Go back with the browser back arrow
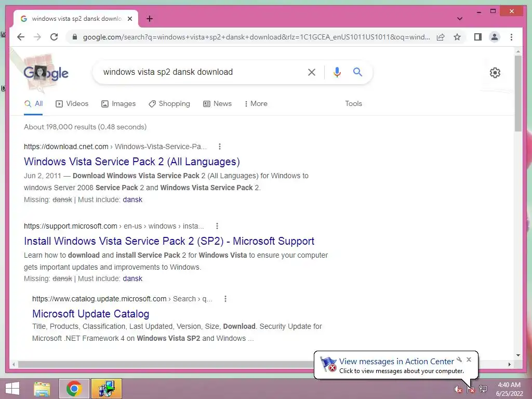This screenshot has height=399, width=532. [21, 37]
